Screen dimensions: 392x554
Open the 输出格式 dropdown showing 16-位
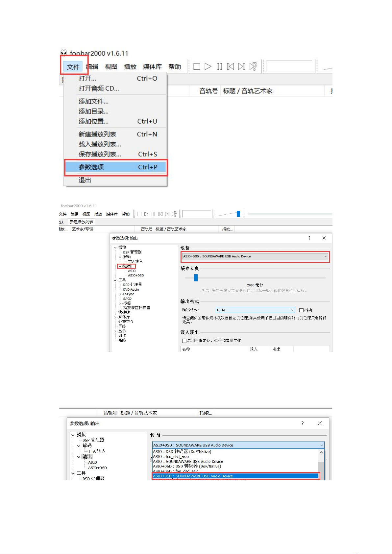pyautogui.click(x=255, y=310)
